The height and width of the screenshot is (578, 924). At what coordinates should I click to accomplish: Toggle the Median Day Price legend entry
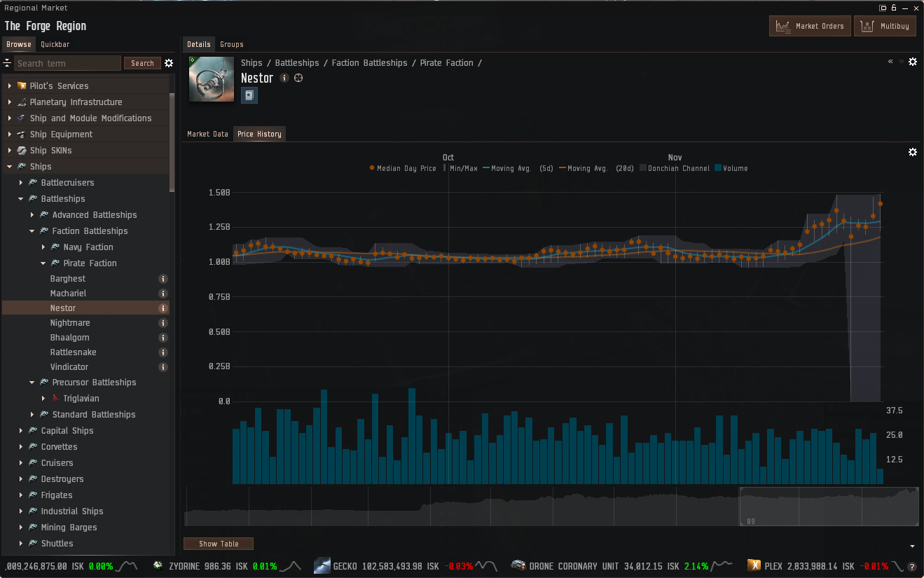[406, 168]
